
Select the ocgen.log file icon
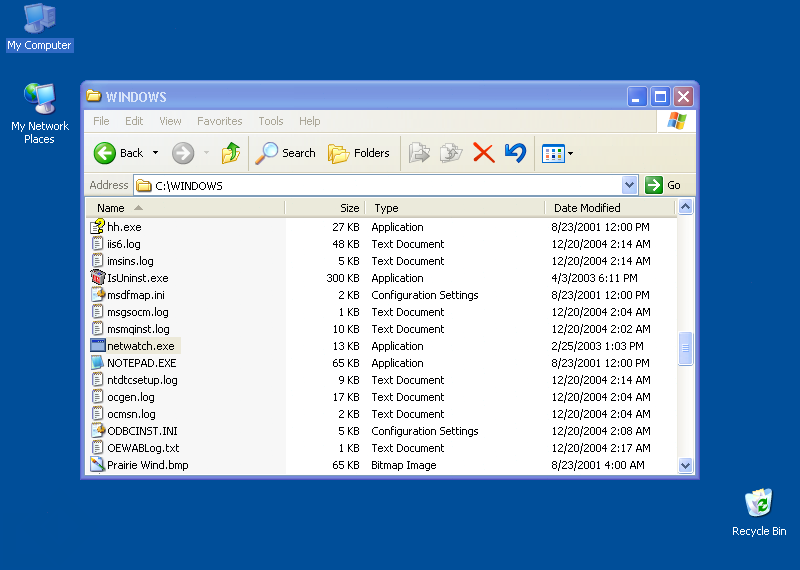pos(97,397)
